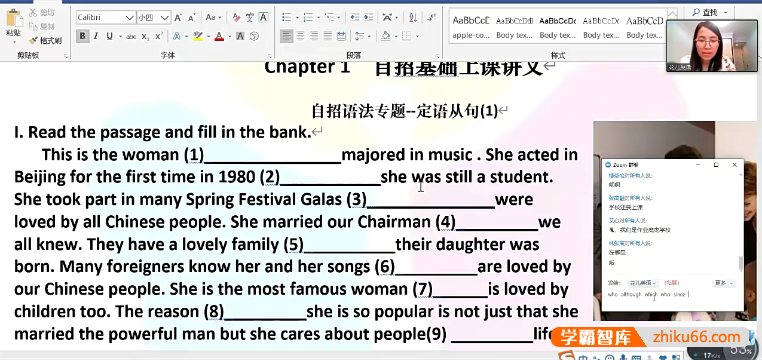
Task: Click the Sort A-Z icon
Action: pos(413,18)
